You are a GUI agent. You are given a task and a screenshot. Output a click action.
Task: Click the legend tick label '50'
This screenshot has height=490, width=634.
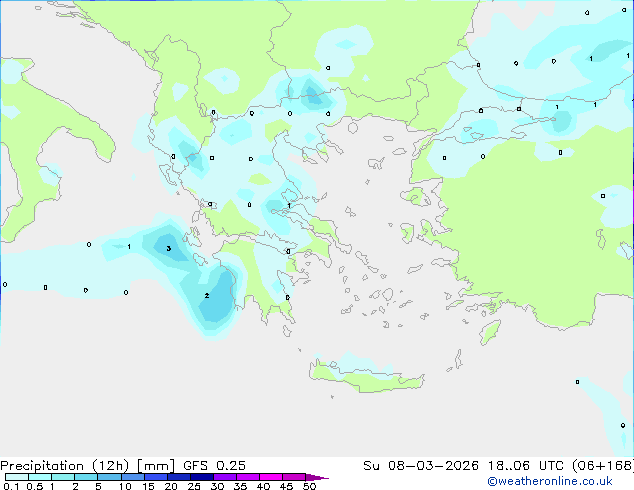(x=309, y=486)
